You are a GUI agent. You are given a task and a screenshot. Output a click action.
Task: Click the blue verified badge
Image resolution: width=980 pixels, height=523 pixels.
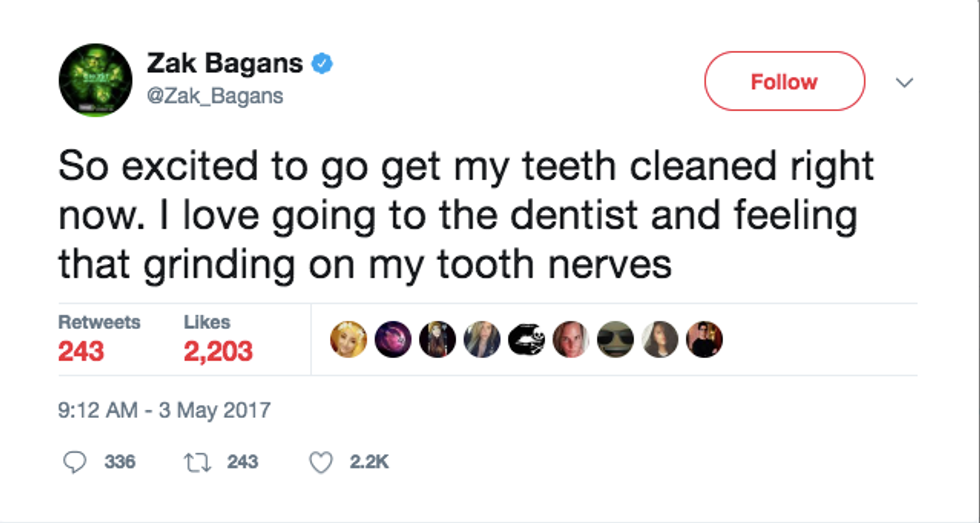coord(321,65)
